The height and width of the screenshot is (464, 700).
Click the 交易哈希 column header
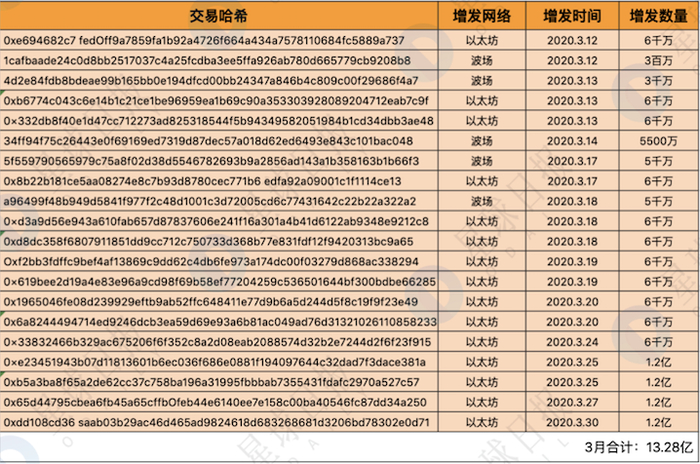click(x=218, y=17)
